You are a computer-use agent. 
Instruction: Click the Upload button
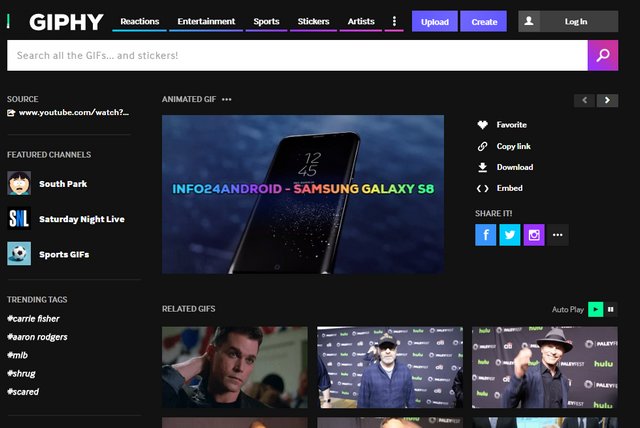coord(434,21)
